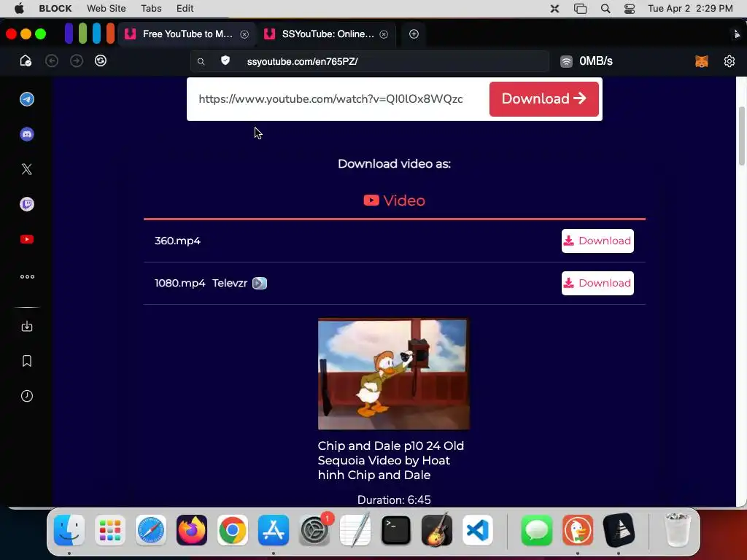Select the Video format heading
The image size is (747, 560).
coord(395,201)
